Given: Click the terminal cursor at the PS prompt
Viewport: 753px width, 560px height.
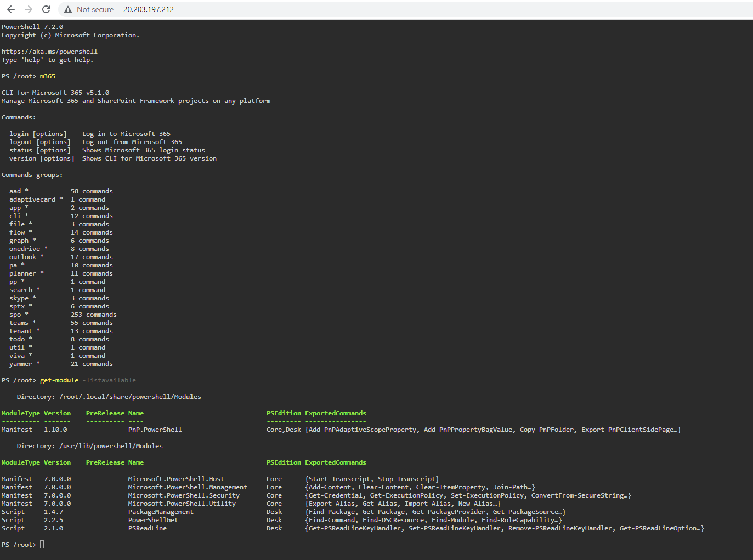Looking at the screenshot, I should pyautogui.click(x=42, y=544).
